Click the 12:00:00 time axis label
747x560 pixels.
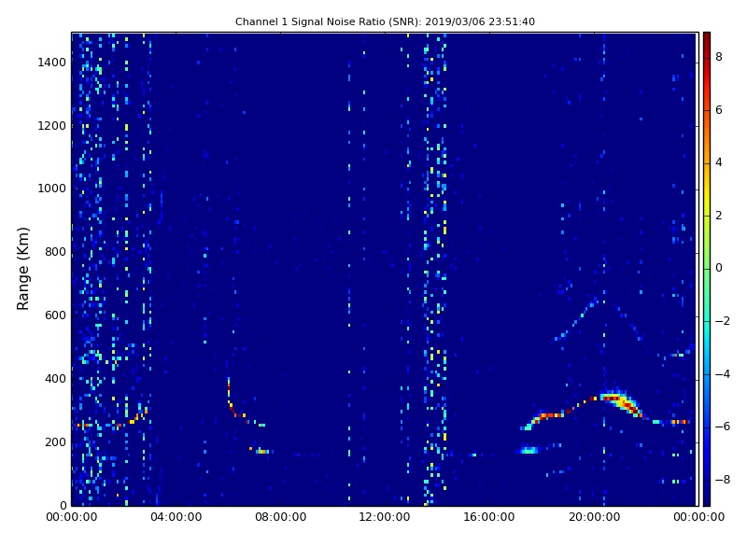(385, 517)
